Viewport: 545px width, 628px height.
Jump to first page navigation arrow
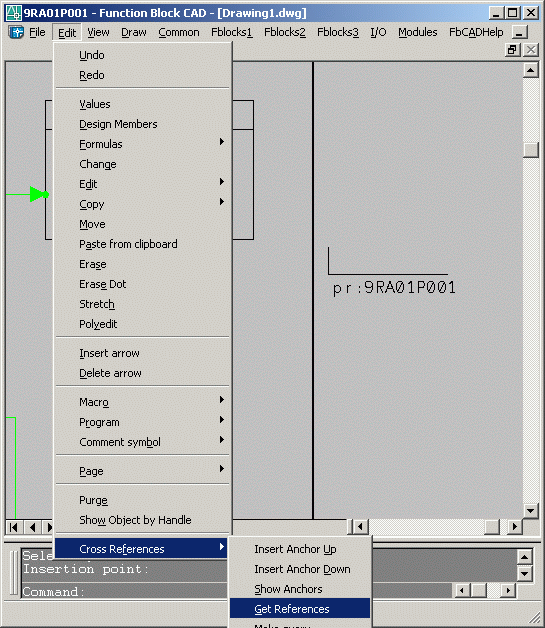pyautogui.click(x=14, y=527)
